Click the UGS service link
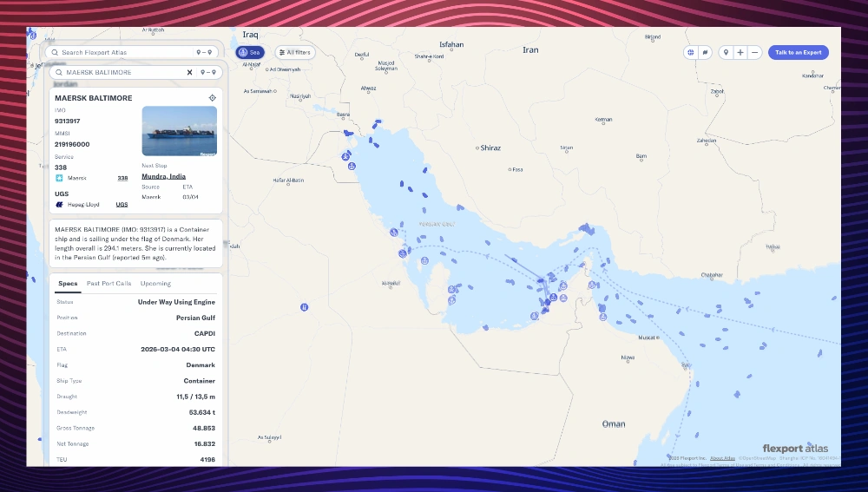The image size is (868, 492). pyautogui.click(x=122, y=205)
